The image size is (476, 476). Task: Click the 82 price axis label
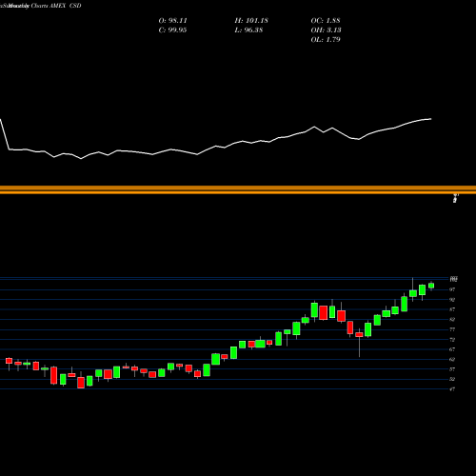tap(452, 320)
